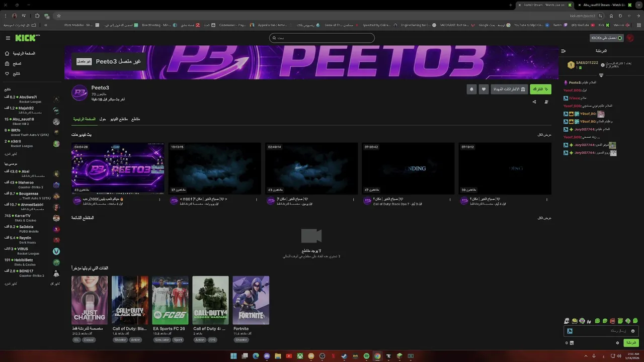
Task: Click the gift subscriptions button
Action: (509, 89)
